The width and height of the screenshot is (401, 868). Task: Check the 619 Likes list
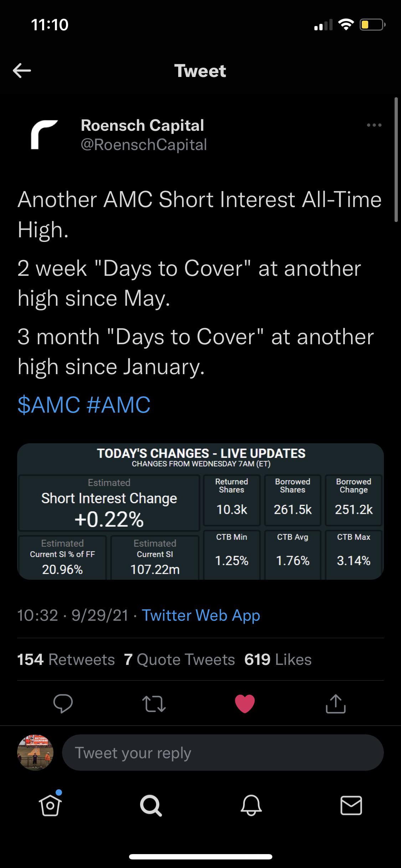(x=277, y=660)
